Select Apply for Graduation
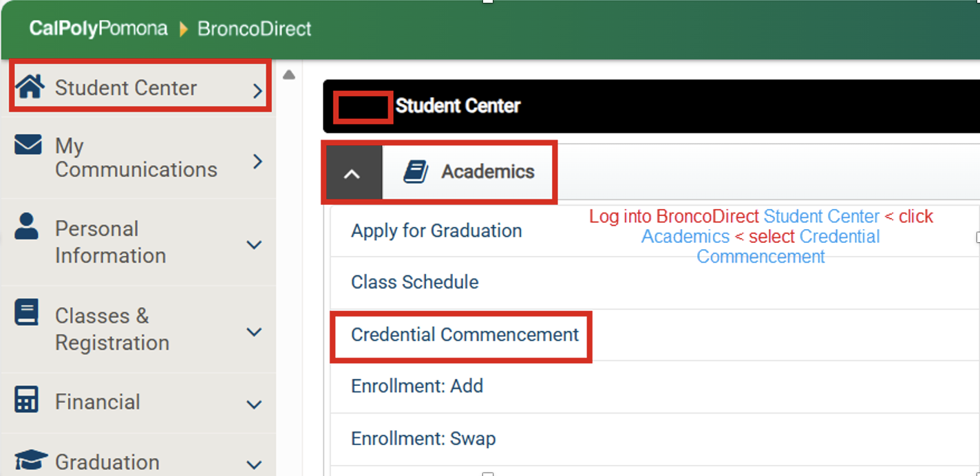Viewport: 980px width, 476px height. [436, 231]
